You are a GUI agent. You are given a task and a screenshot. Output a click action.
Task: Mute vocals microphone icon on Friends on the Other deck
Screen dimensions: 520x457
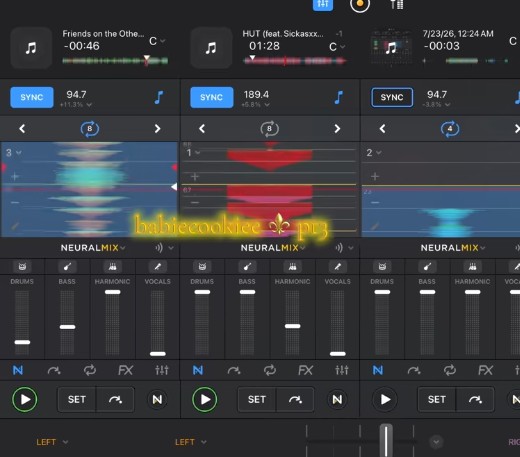[x=158, y=267]
